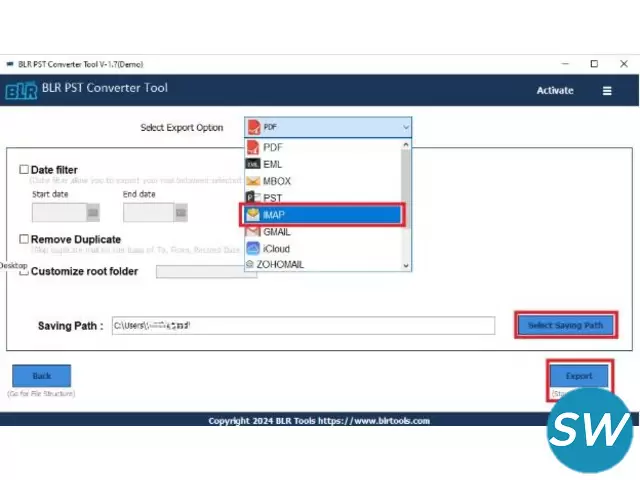The width and height of the screenshot is (640, 480).
Task: Toggle the Customize root folder checkbox
Action: (x=24, y=271)
